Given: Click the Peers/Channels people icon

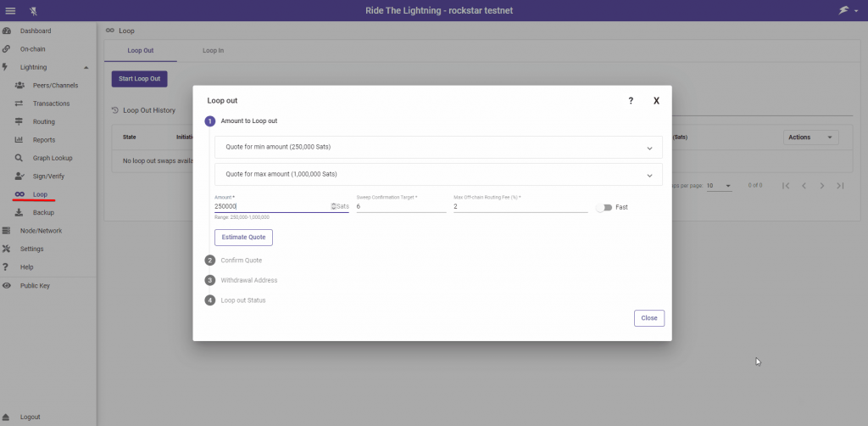Looking at the screenshot, I should click(x=19, y=86).
